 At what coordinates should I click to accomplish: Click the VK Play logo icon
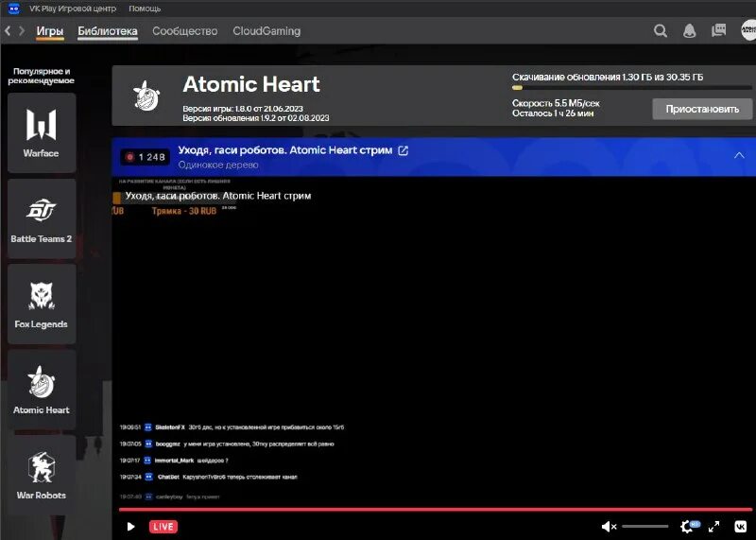[x=14, y=9]
